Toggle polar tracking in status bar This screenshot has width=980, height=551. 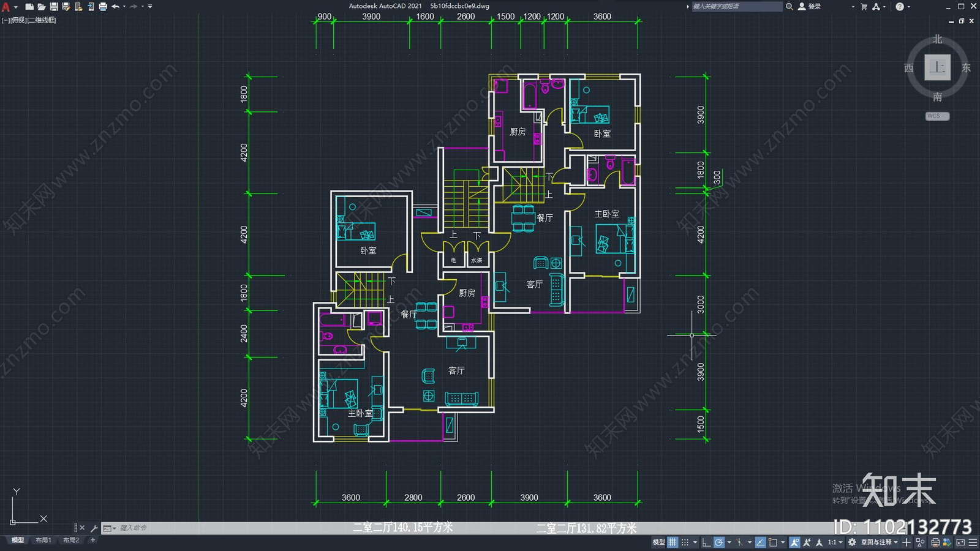coord(719,542)
